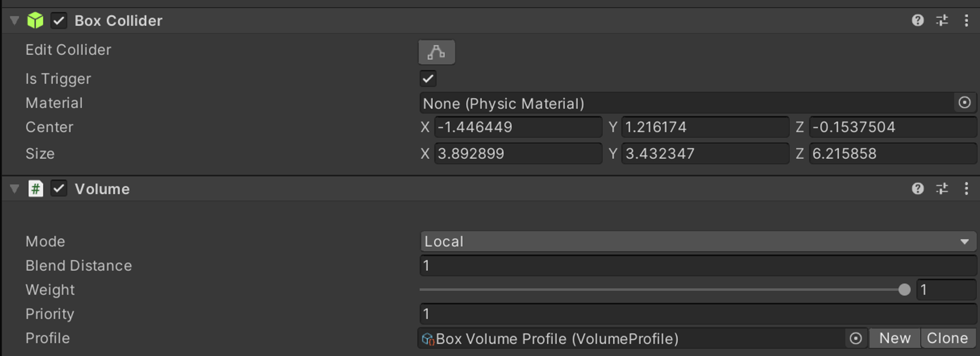Click the X label of Size row
Viewport: 980px width, 356px height.
[425, 154]
